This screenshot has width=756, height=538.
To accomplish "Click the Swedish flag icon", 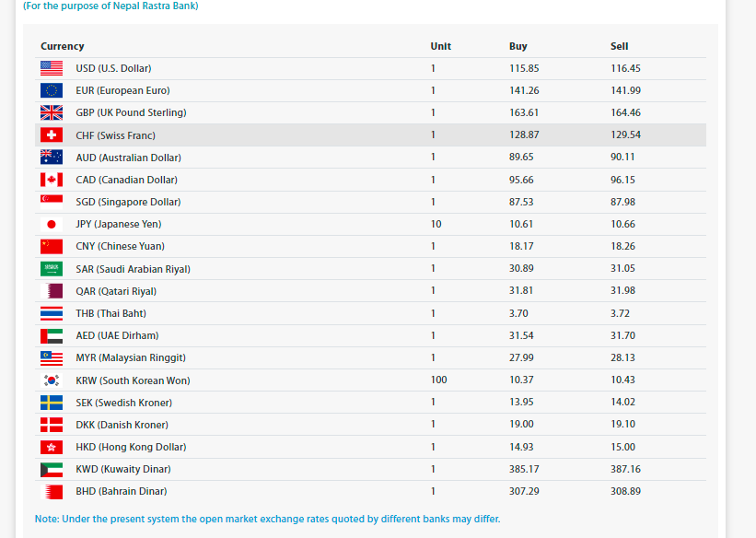I will pos(52,403).
